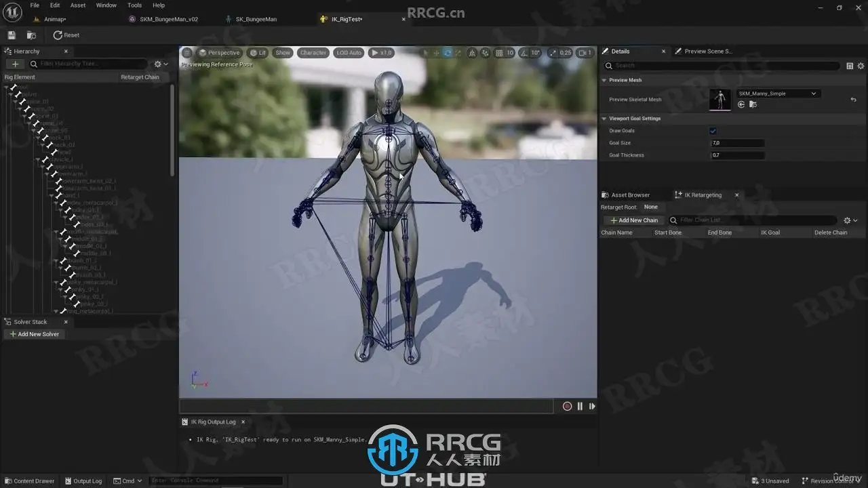Viewport: 868px width, 488px height.
Task: Toggle the world/local coordinate system icon
Action: 472,53
